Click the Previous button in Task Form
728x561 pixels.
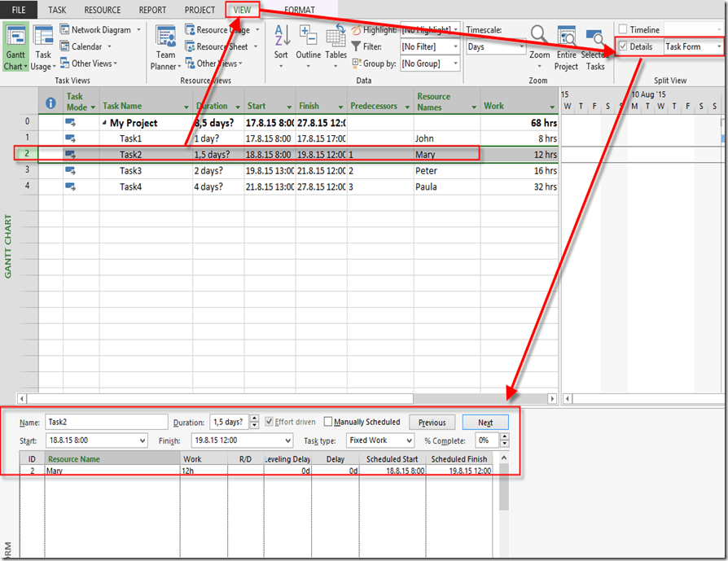coord(432,423)
